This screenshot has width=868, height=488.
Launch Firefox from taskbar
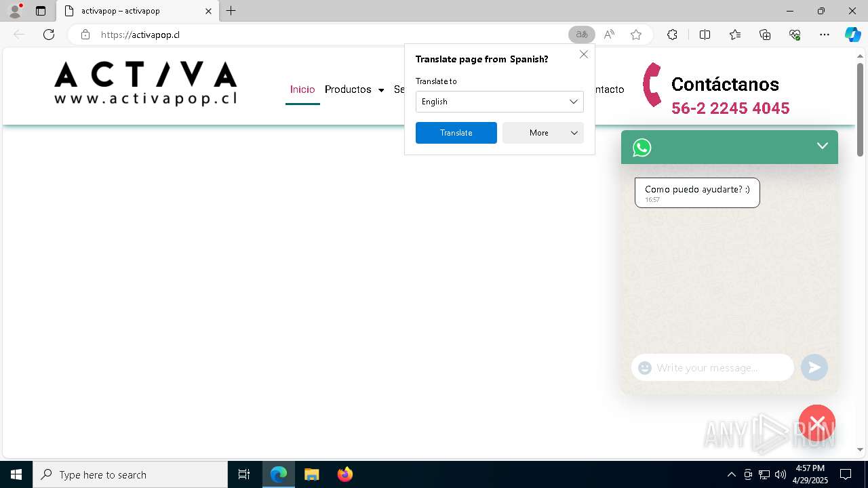tap(344, 474)
